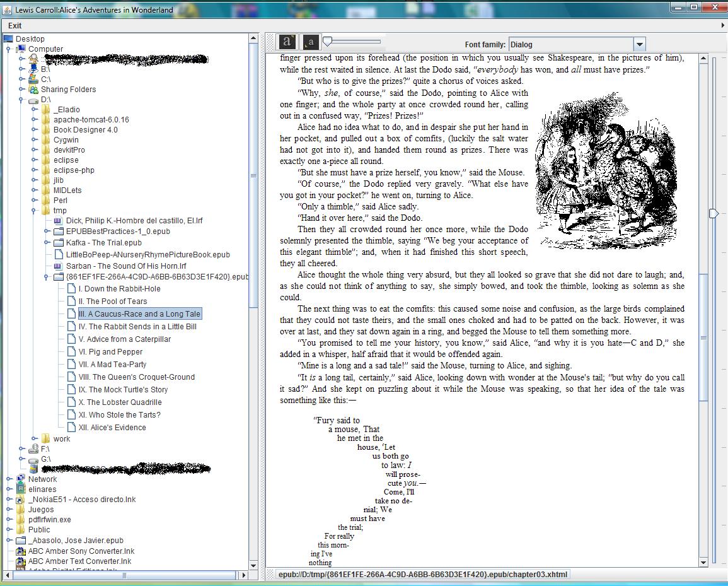Click the eclipse-php folder icon
728x586 pixels.
coord(45,170)
